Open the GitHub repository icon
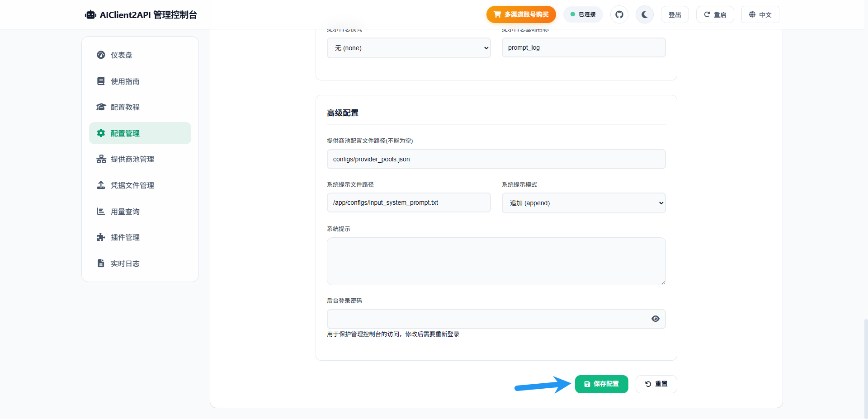Screen dimensions: 868x419 pyautogui.click(x=619, y=14)
